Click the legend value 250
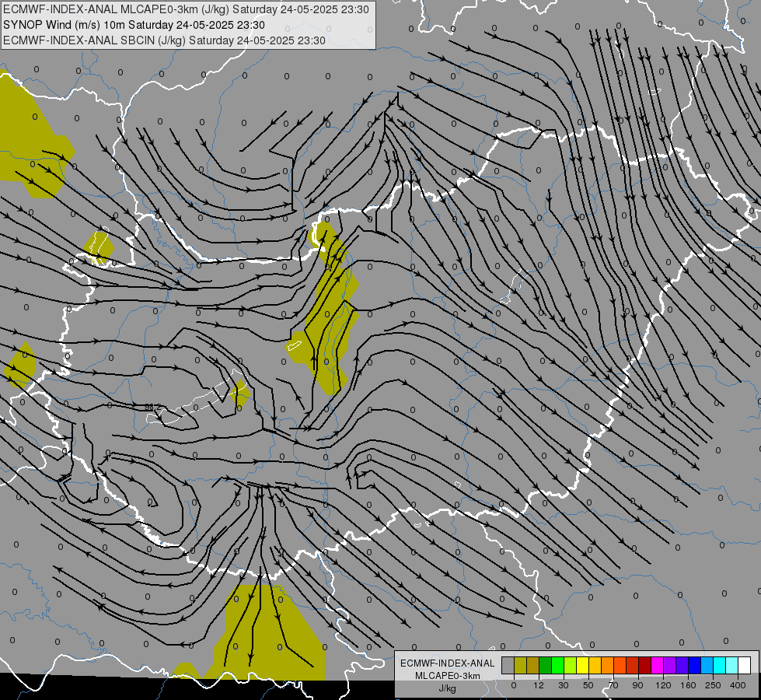This screenshot has width=761, height=700. coord(713,685)
